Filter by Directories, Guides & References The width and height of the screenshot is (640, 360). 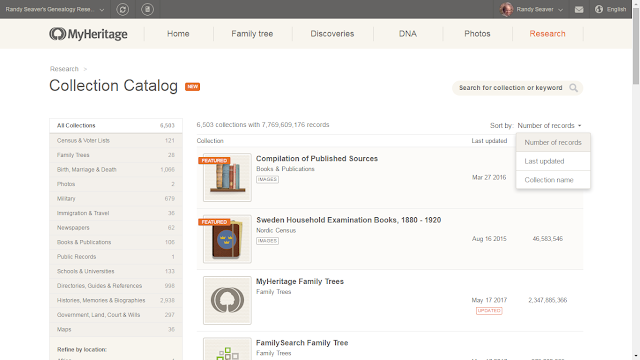(x=116, y=286)
